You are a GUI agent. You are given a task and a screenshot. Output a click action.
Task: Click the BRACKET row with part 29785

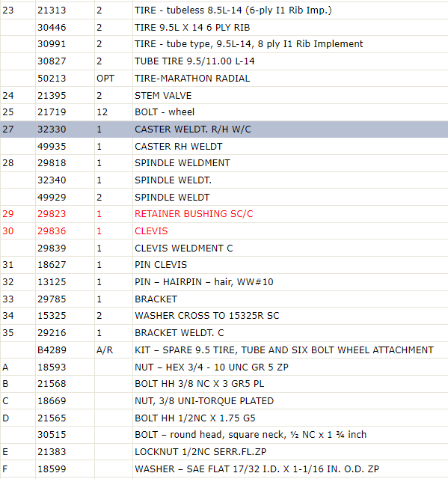click(224, 299)
